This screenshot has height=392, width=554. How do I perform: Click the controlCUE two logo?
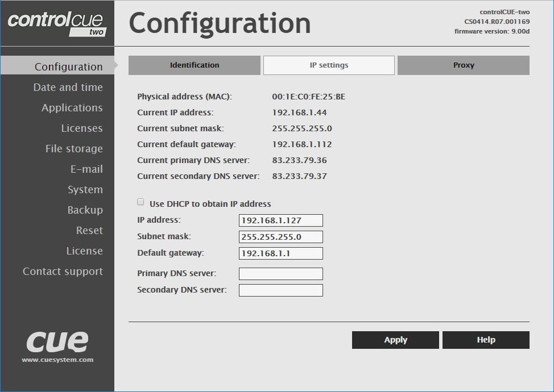[x=57, y=24]
